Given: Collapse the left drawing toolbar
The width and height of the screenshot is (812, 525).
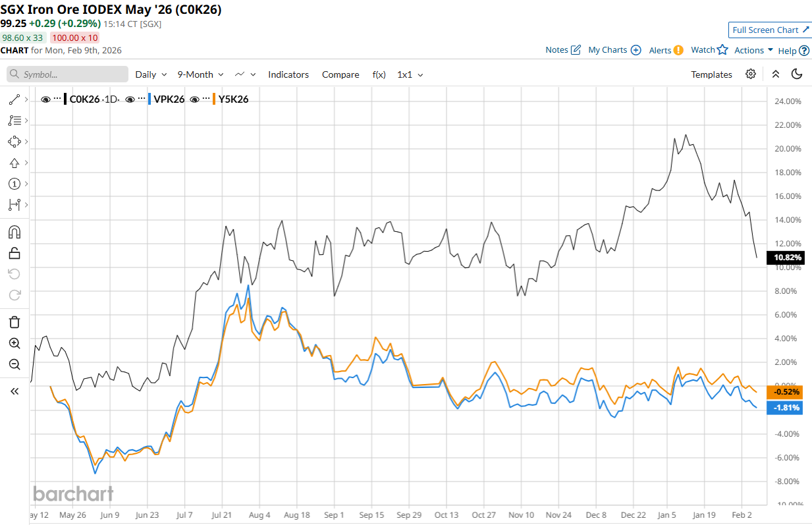Looking at the screenshot, I should pyautogui.click(x=14, y=391).
